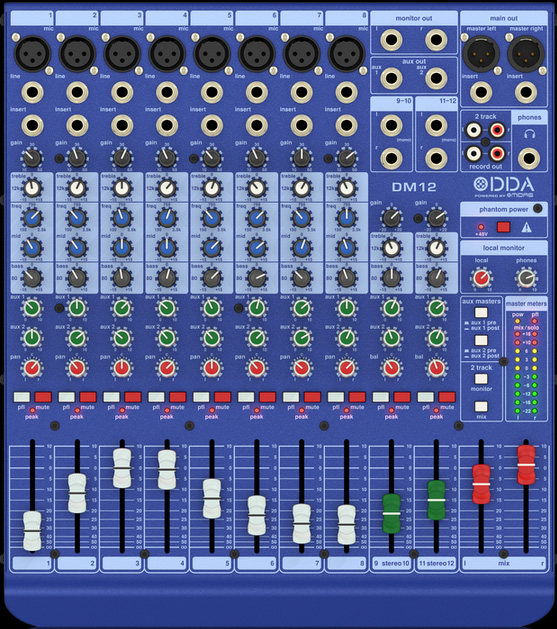
Task: Mute the stereo 11-12 channel
Action: click(447, 397)
